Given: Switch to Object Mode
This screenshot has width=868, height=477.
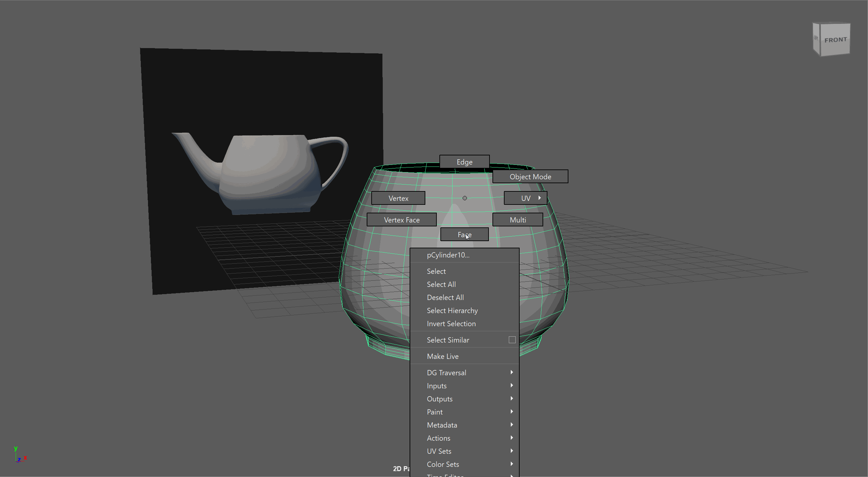Looking at the screenshot, I should (530, 177).
